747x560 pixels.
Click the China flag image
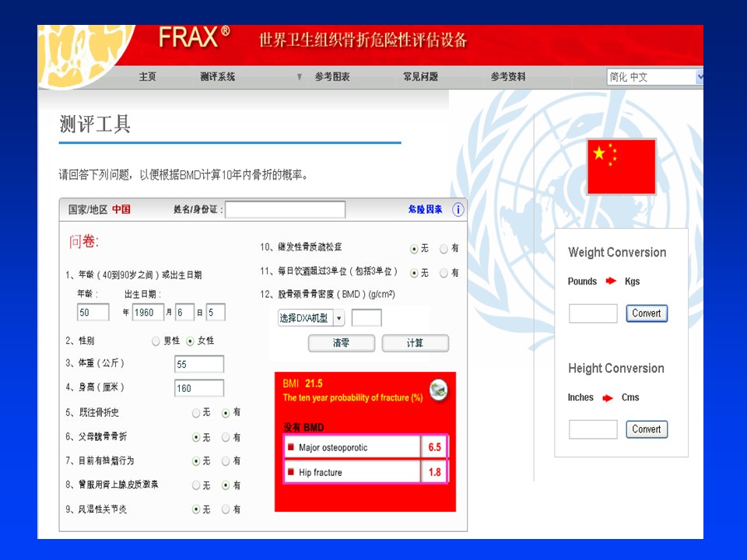click(621, 166)
